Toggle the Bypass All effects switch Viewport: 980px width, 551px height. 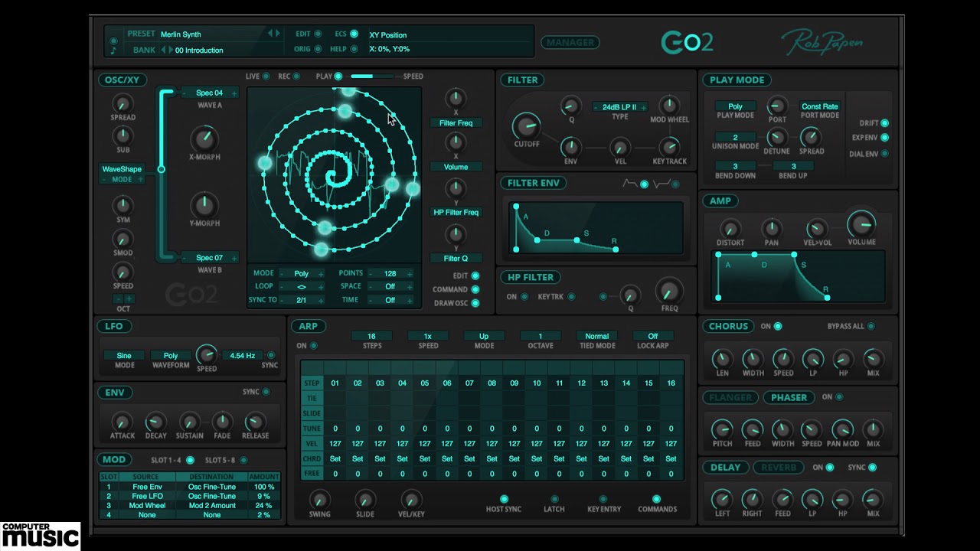(871, 326)
